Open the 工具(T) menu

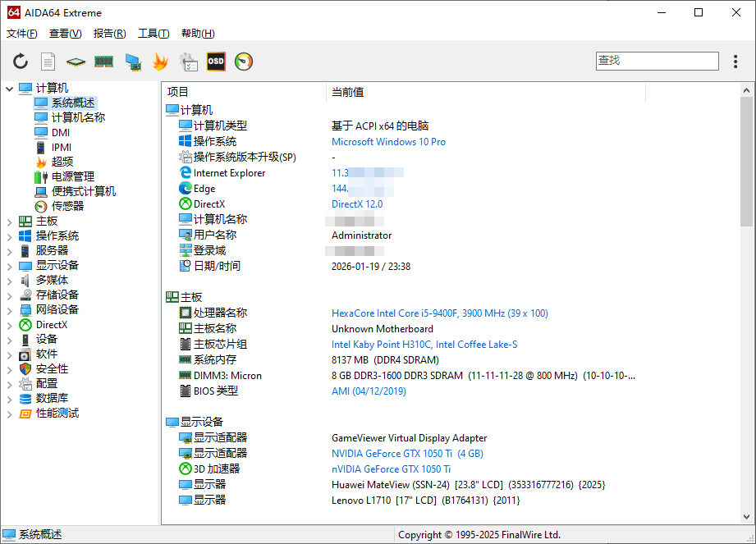(x=153, y=34)
